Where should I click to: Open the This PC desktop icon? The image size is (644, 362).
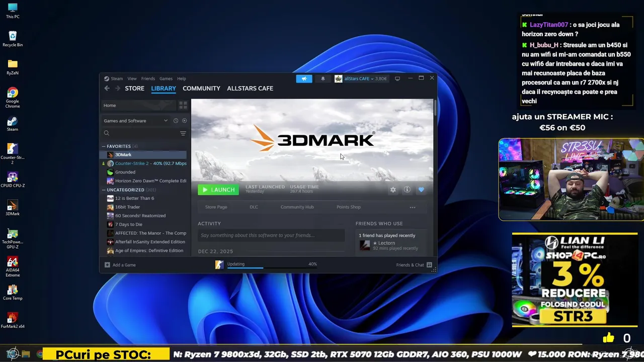(13, 11)
